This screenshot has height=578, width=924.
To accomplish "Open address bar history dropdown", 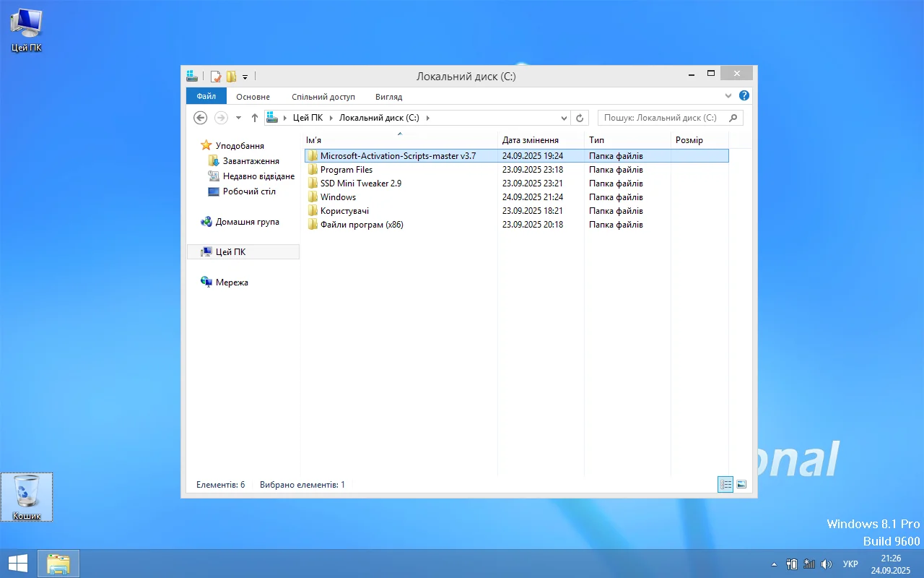I will coord(565,118).
